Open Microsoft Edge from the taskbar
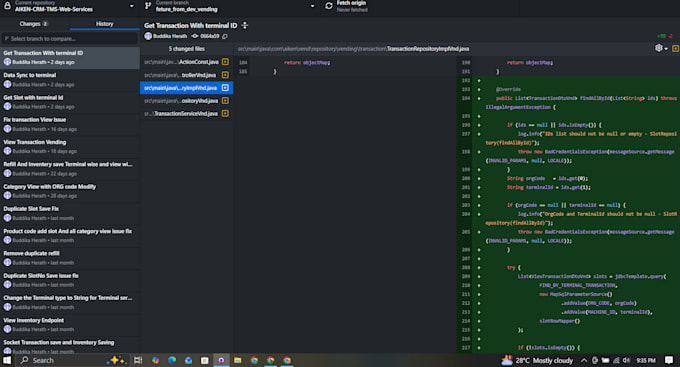The image size is (680, 367). [x=172, y=360]
